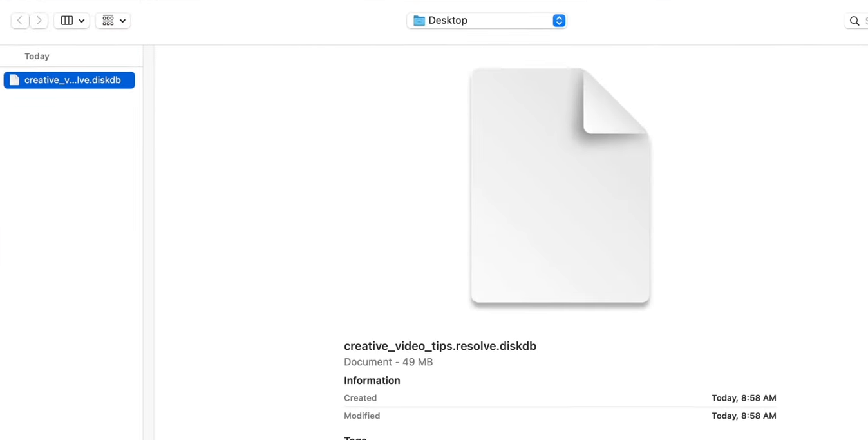Expand the group-by chevron menu
Viewport: 868px width, 440px height.
click(122, 21)
